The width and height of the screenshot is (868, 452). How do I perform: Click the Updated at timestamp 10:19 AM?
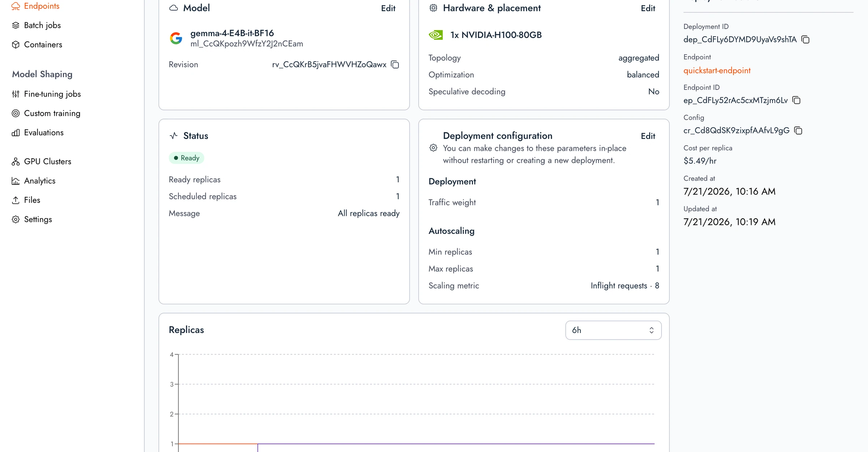pyautogui.click(x=729, y=222)
